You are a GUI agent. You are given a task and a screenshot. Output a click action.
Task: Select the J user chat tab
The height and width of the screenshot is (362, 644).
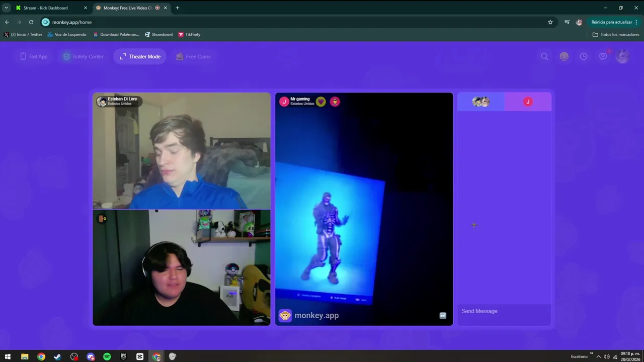coord(528,102)
